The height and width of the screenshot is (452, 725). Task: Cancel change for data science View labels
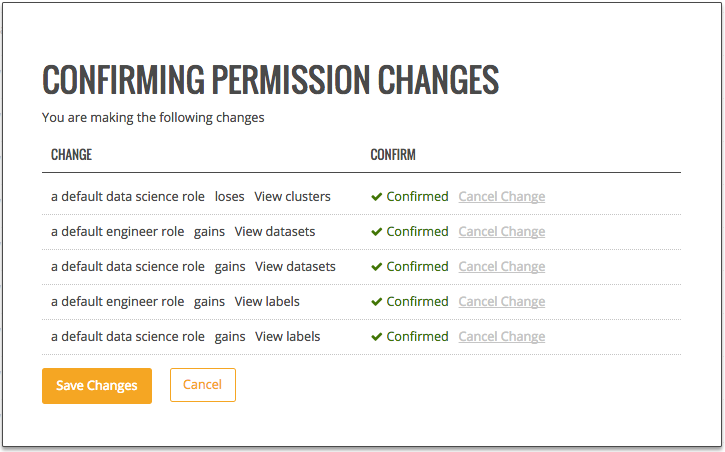pyautogui.click(x=501, y=337)
